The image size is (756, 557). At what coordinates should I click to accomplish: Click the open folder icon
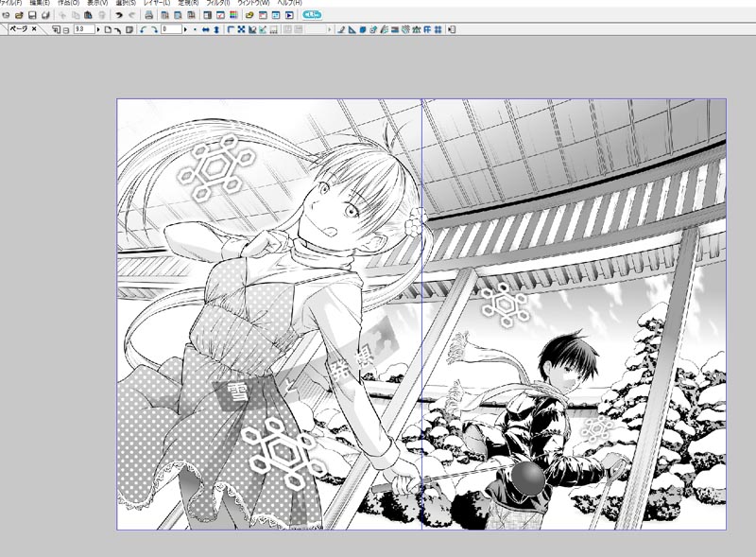19,15
